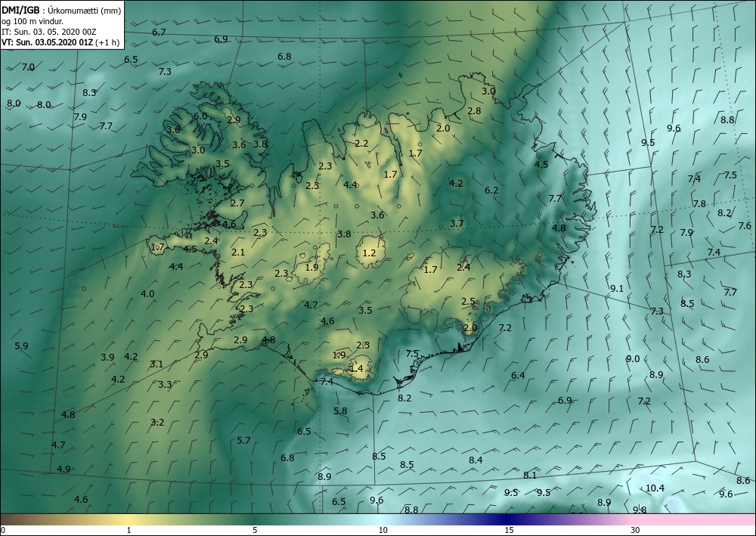The image size is (756, 536).
Task: Click the '15' label on the color scale
Action: [509, 530]
